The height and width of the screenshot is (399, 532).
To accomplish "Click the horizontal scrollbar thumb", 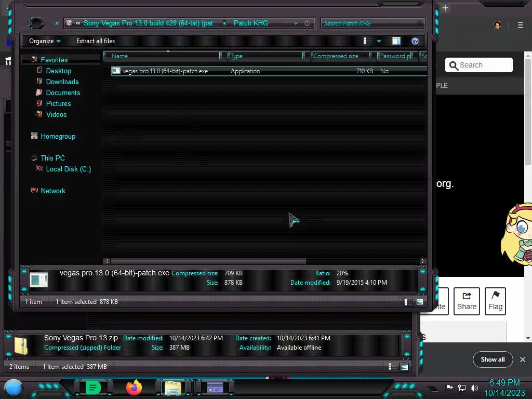I will click(208, 261).
